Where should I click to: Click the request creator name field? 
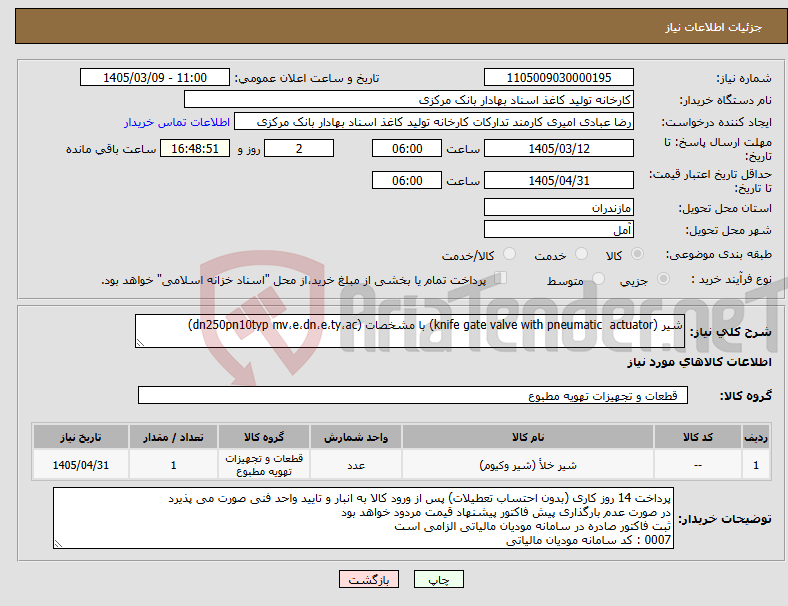tap(434, 122)
